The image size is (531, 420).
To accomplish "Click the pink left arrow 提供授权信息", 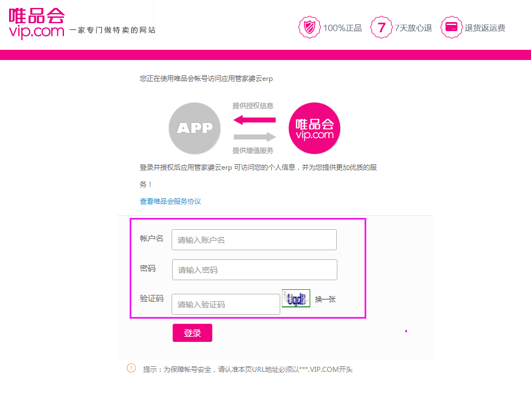I will 255,120.
